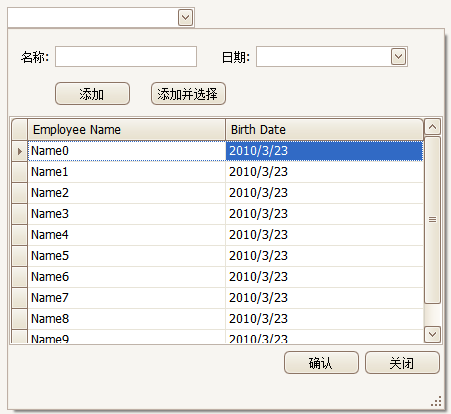This screenshot has height=414, width=451.
Task: Select the Name3 employee cell
Action: [x=126, y=214]
